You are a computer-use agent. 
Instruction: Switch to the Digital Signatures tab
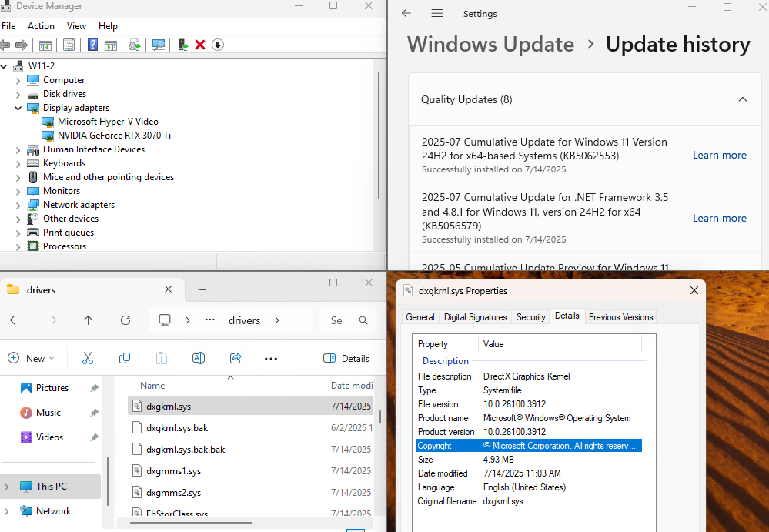[475, 317]
